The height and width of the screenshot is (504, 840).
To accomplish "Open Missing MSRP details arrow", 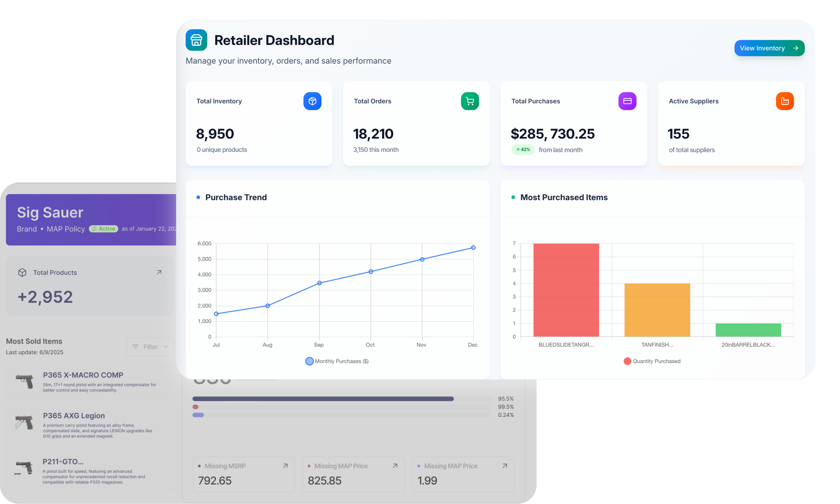I will [x=285, y=466].
